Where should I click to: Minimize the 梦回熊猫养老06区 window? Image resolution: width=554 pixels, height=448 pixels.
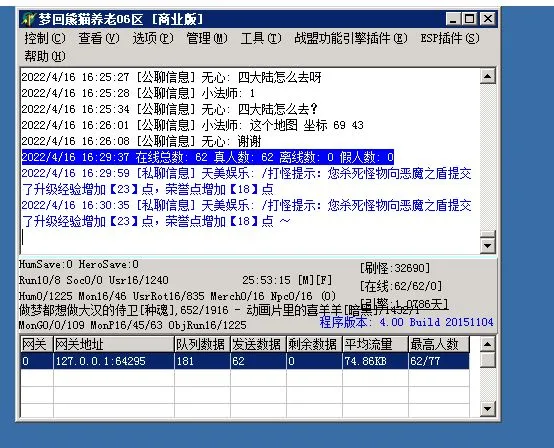(x=453, y=19)
